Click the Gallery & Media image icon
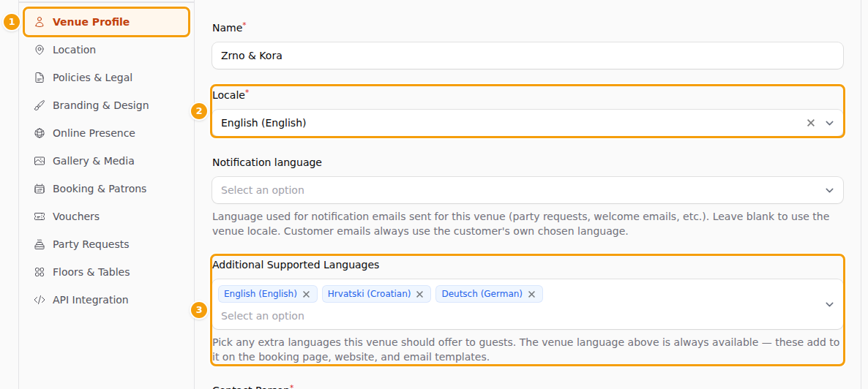This screenshot has height=389, width=868. click(x=40, y=161)
